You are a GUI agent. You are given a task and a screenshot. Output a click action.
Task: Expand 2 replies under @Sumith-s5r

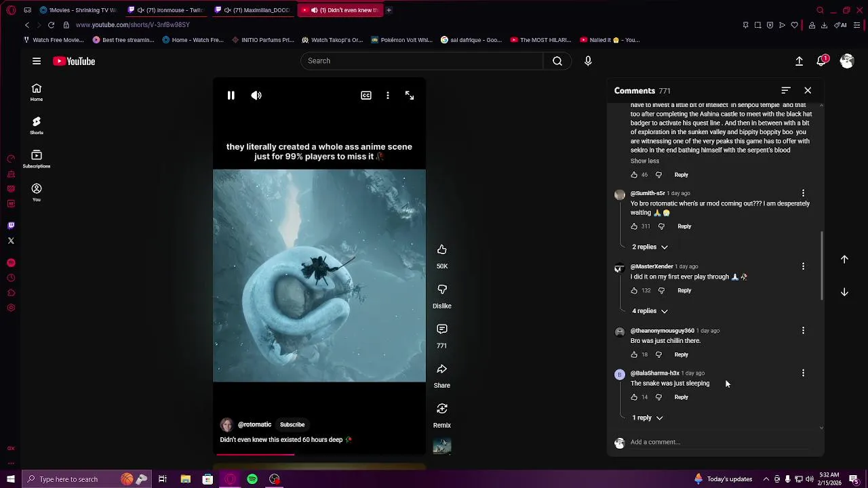click(x=650, y=247)
